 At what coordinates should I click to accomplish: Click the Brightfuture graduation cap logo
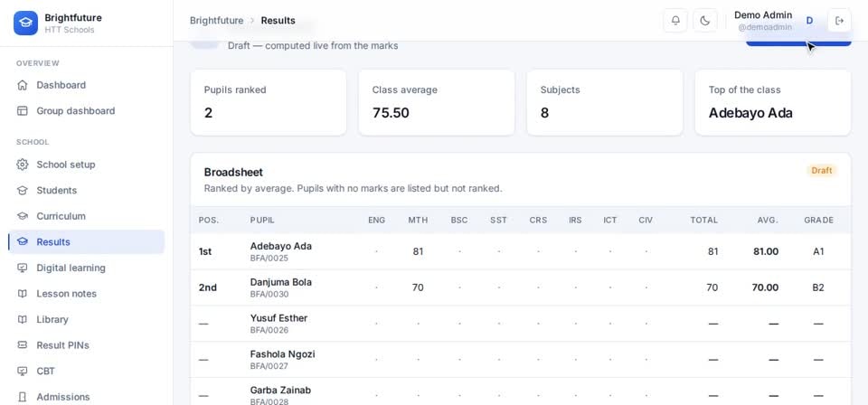click(25, 23)
